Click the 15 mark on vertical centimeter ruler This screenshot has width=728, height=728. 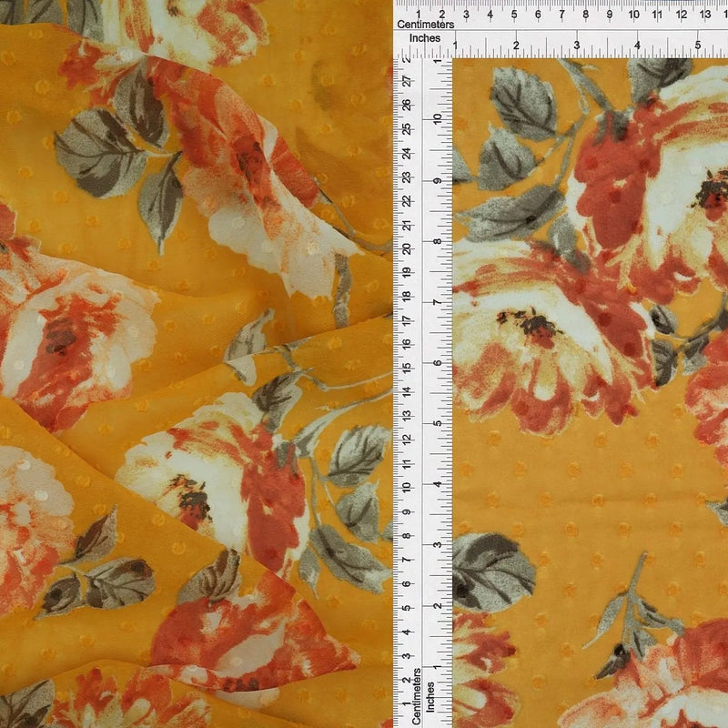click(407, 368)
